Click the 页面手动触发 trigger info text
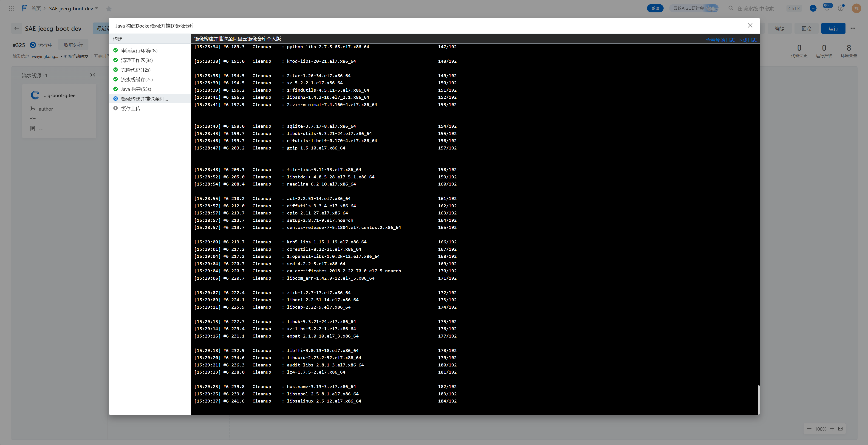 click(x=76, y=56)
